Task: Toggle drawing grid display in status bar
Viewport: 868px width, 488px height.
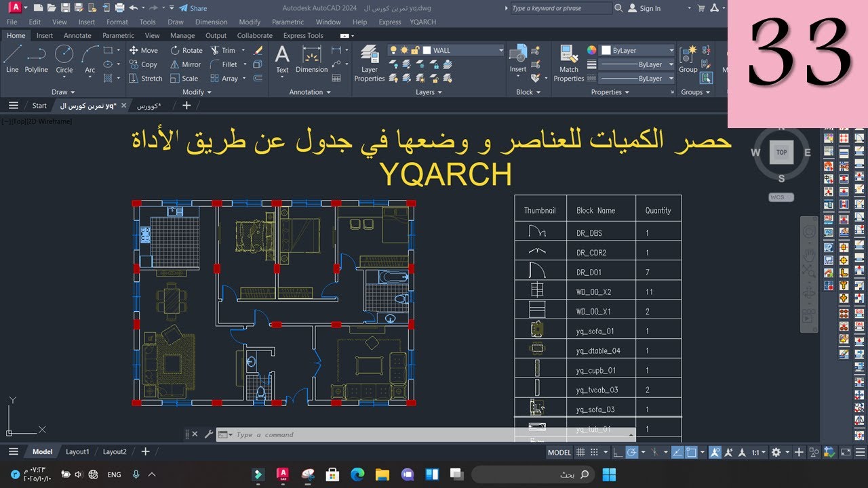Action: [x=580, y=452]
